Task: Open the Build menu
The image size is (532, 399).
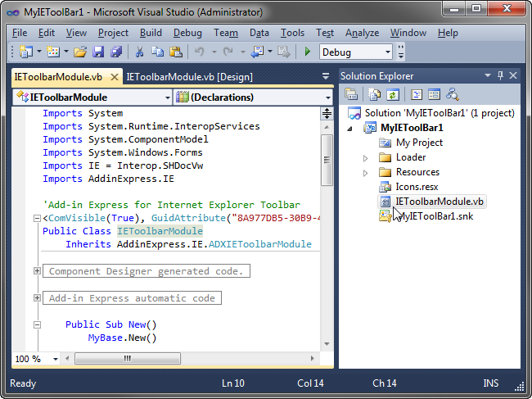Action: click(x=151, y=33)
